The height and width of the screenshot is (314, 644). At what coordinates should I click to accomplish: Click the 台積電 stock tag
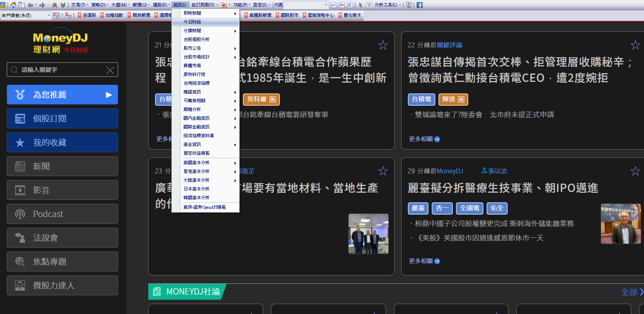tap(421, 99)
